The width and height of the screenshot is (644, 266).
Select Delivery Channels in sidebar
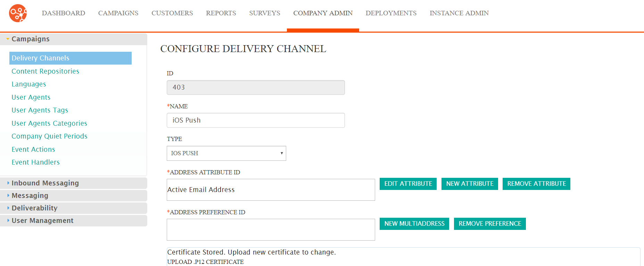[x=71, y=58]
